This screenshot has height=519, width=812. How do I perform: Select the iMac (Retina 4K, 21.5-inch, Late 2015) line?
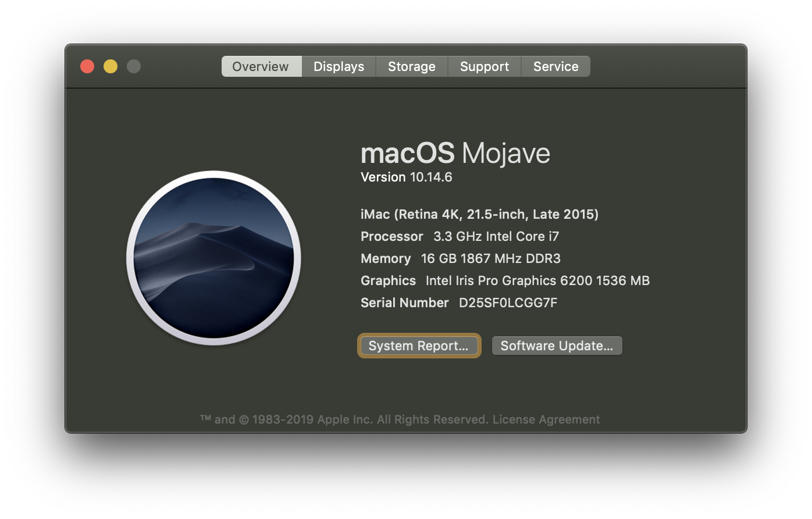point(479,215)
